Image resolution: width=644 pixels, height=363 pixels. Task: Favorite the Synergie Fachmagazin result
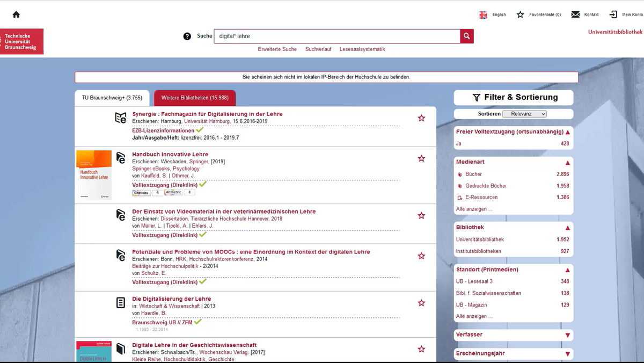coord(421,118)
